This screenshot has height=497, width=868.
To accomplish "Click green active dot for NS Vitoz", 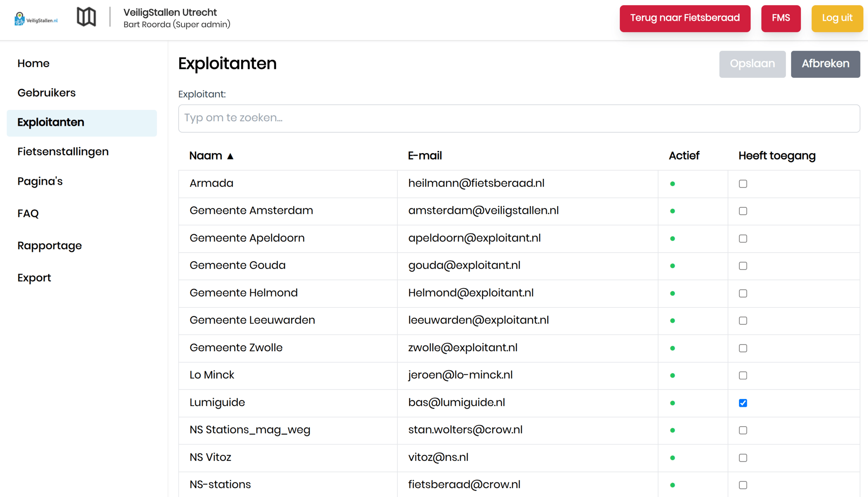I will (x=672, y=458).
